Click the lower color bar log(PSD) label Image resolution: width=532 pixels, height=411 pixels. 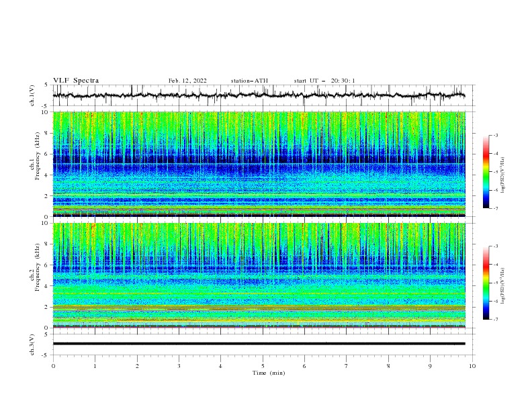(503, 285)
